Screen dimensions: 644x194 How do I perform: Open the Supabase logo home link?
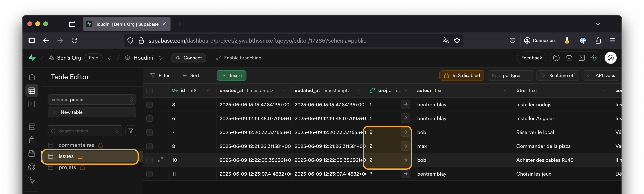(32, 58)
